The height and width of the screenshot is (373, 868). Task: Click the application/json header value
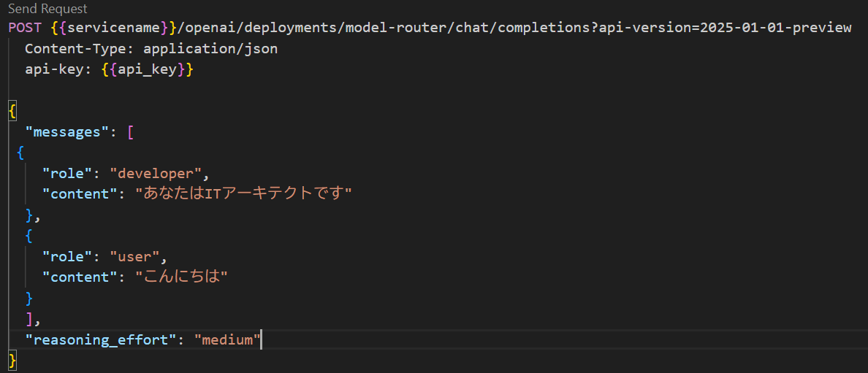[x=210, y=49]
